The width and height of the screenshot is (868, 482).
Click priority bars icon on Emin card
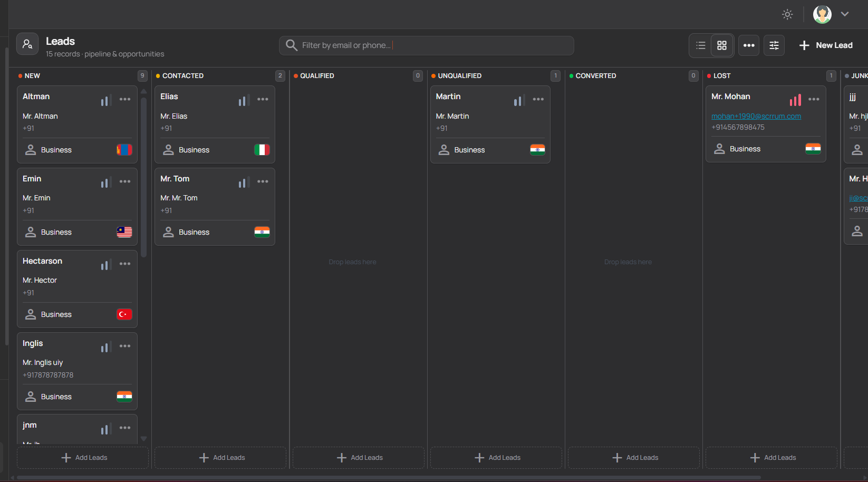point(106,182)
